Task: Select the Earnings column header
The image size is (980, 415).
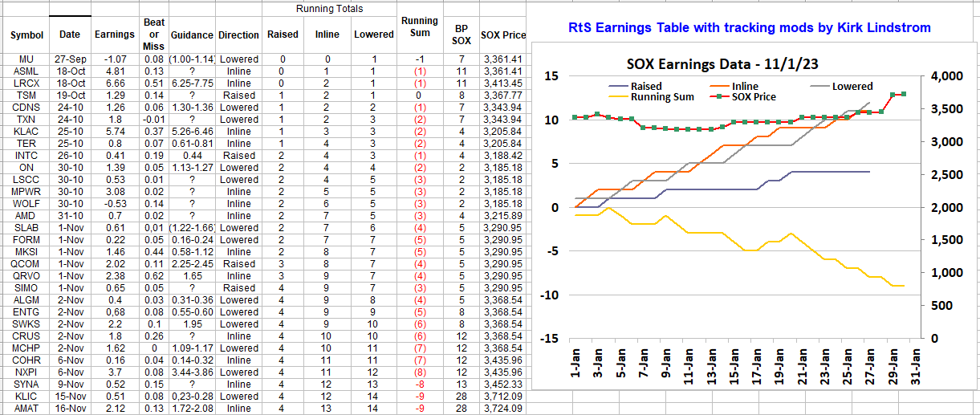Action: (x=115, y=35)
